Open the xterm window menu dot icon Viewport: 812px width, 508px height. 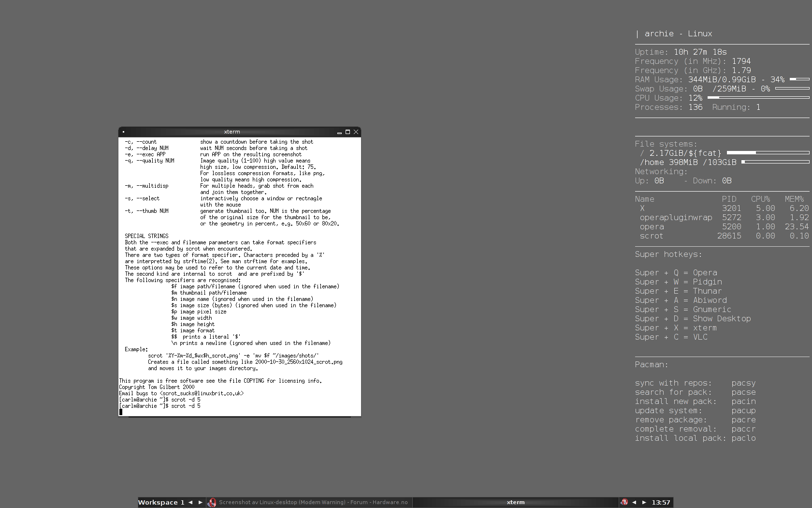point(123,132)
